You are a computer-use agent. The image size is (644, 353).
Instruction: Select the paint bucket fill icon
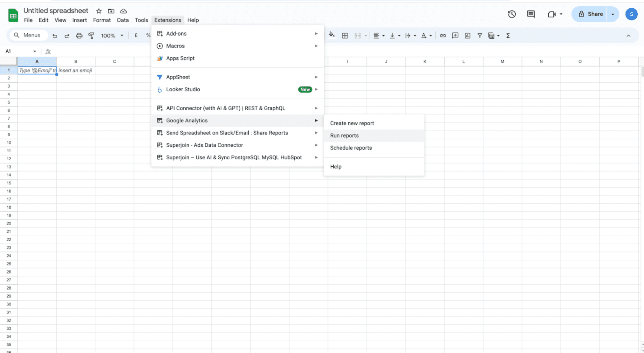(331, 35)
